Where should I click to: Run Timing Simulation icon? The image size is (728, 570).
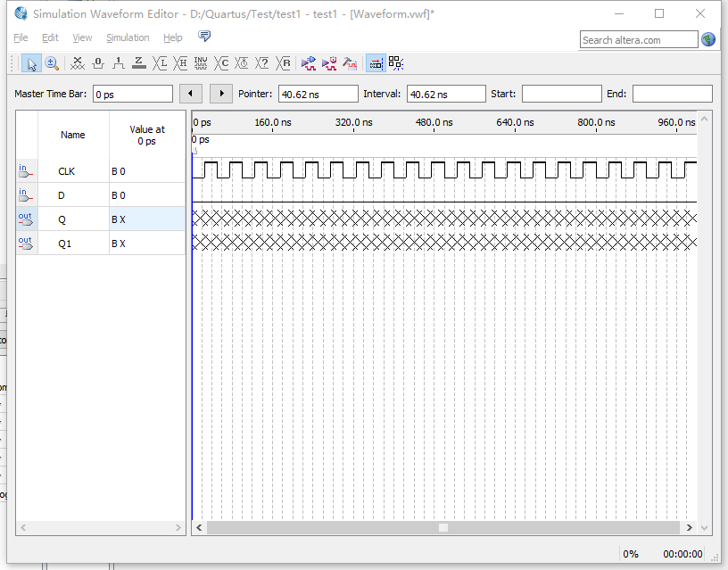coord(329,63)
